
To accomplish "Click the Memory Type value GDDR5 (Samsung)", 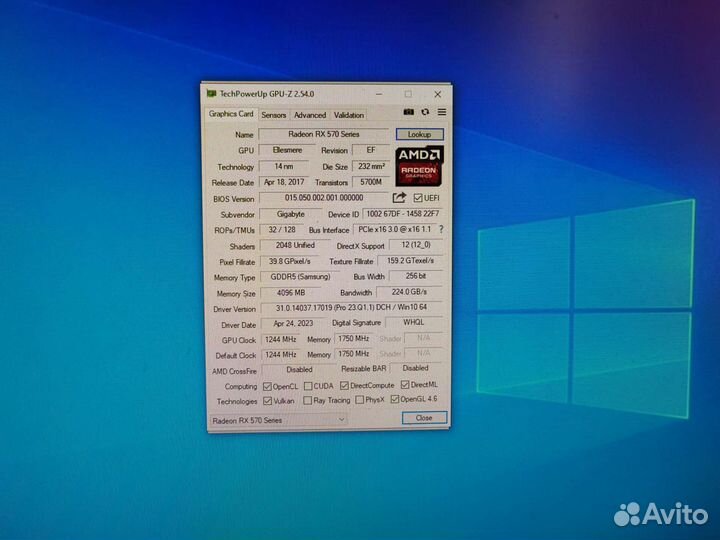I will pos(300,277).
